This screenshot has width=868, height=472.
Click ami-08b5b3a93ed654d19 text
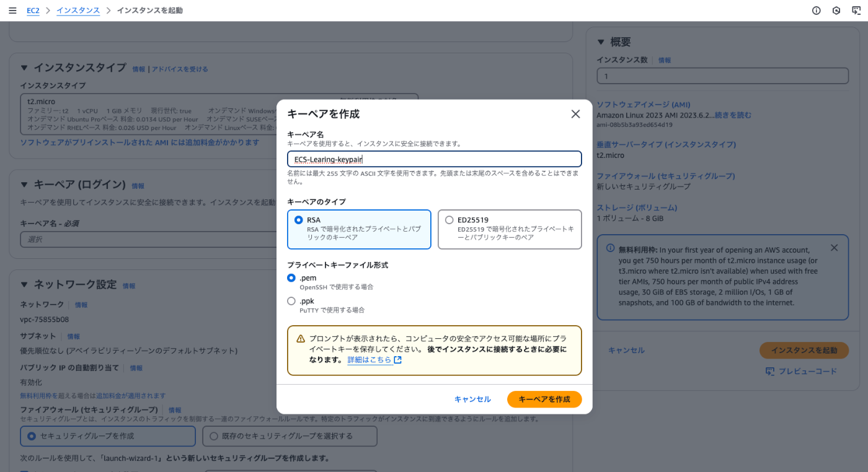(634, 125)
